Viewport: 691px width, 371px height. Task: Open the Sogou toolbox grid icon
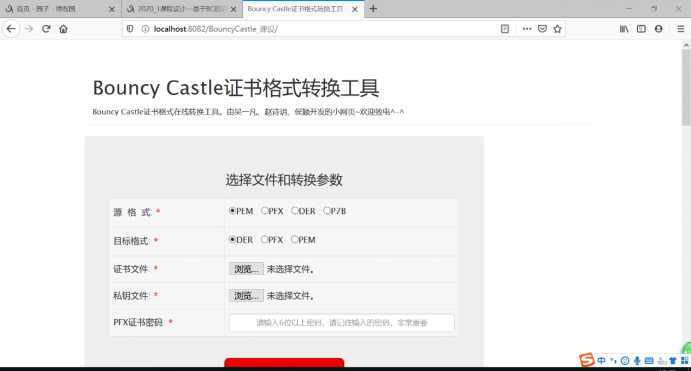point(684,360)
